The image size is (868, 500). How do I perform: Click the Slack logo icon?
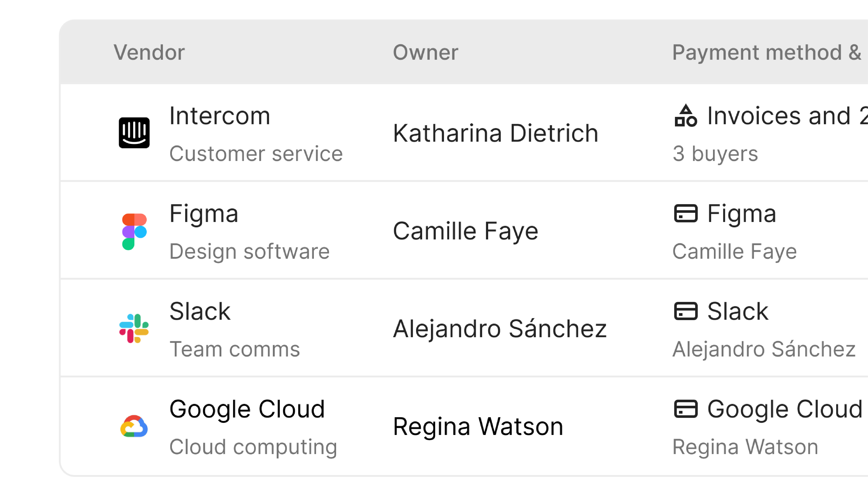click(x=134, y=329)
